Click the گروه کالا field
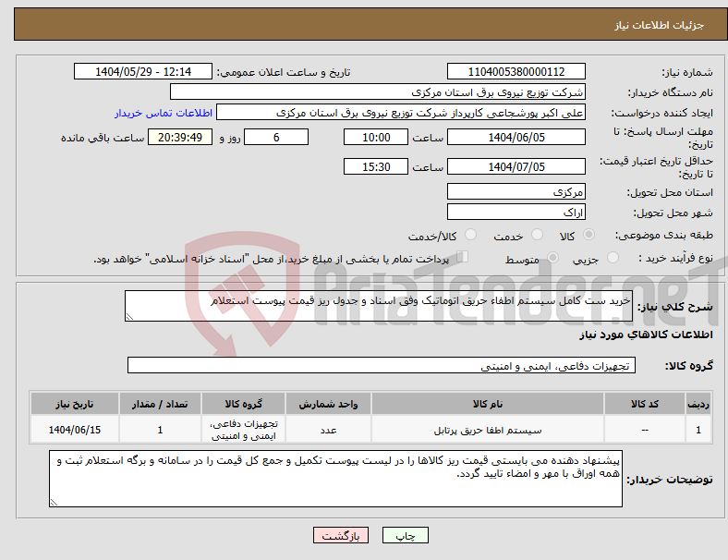The image size is (728, 560). 382,365
